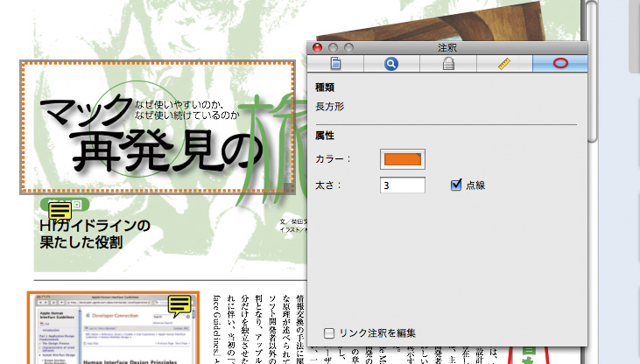Image resolution: width=640 pixels, height=364 pixels.
Task: Click the green thin circle annotation in title
Action: point(137,129)
